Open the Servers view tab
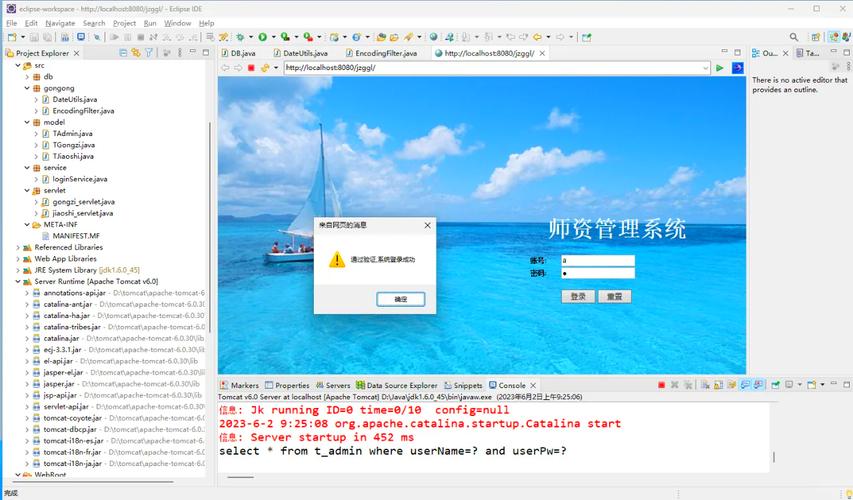The height and width of the screenshot is (500, 853). tap(333, 385)
